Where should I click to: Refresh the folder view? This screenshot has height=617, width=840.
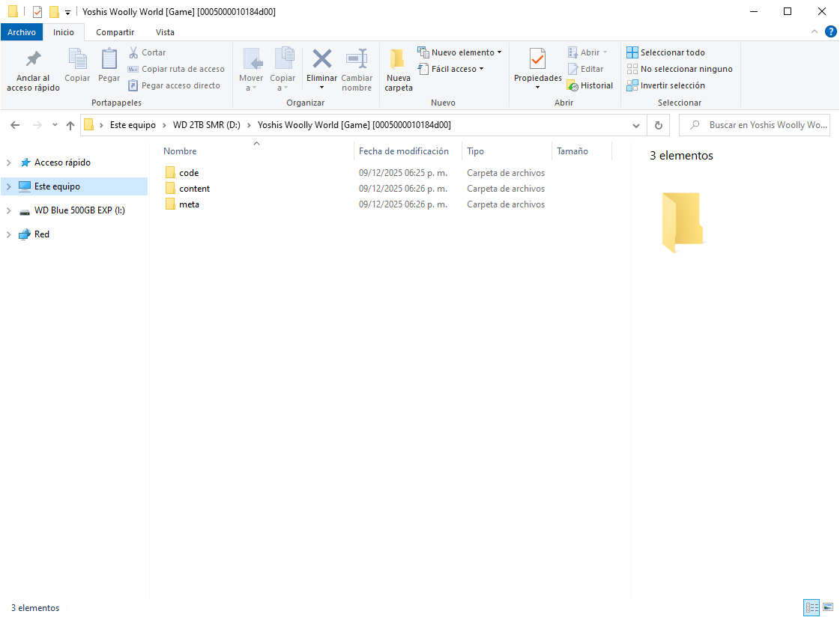[659, 125]
